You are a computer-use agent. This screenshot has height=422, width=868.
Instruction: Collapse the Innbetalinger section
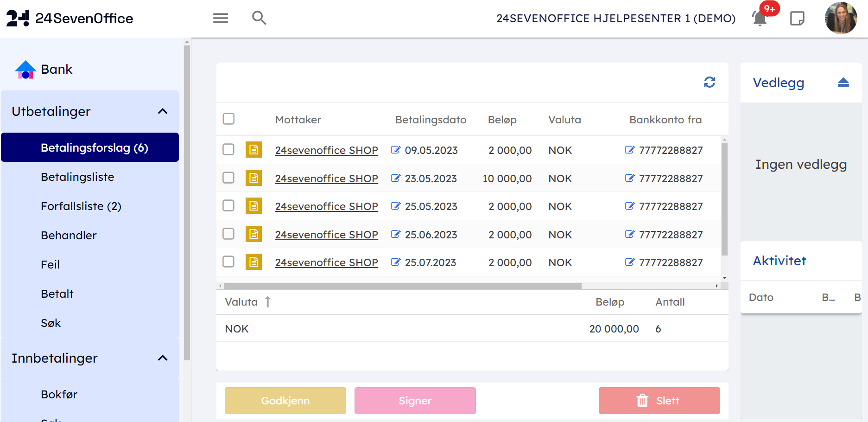[x=162, y=358]
